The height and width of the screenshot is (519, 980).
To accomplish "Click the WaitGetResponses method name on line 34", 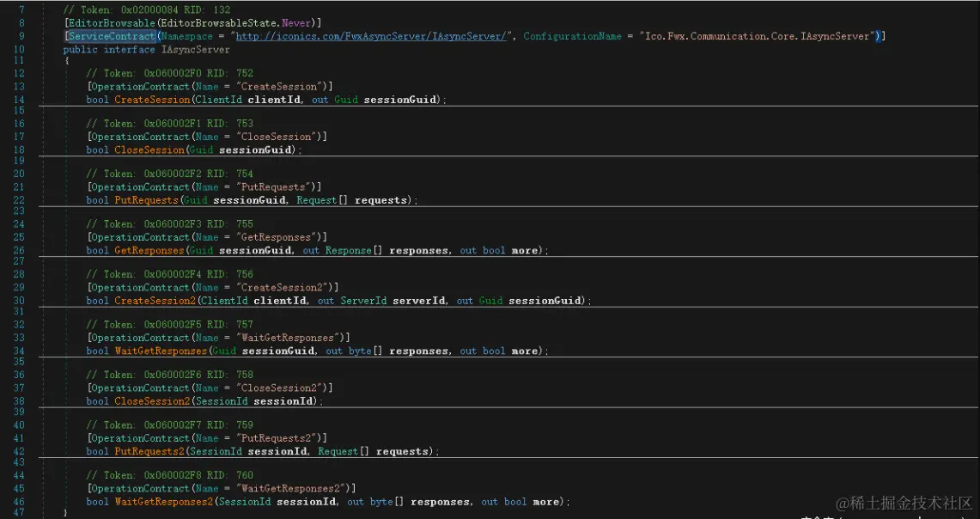I will [x=161, y=351].
